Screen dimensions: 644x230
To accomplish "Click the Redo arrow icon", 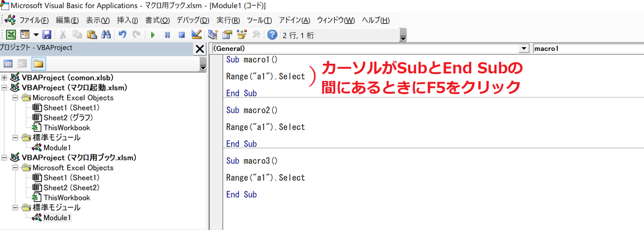I will click(x=137, y=35).
